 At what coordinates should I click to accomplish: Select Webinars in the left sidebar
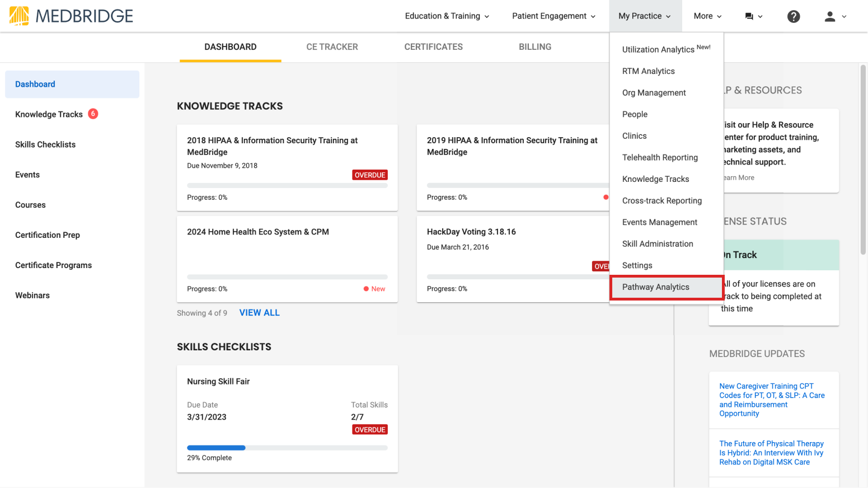pyautogui.click(x=32, y=295)
